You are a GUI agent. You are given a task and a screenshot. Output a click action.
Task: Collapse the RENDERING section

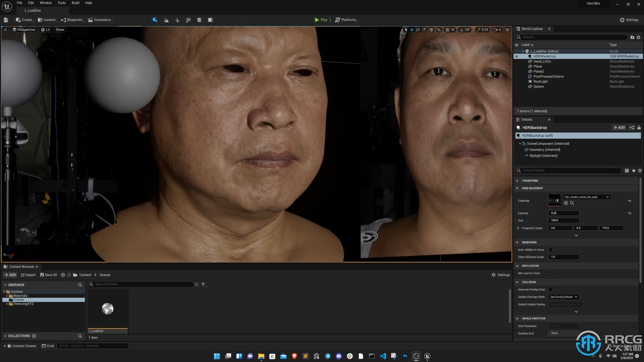pyautogui.click(x=517, y=242)
